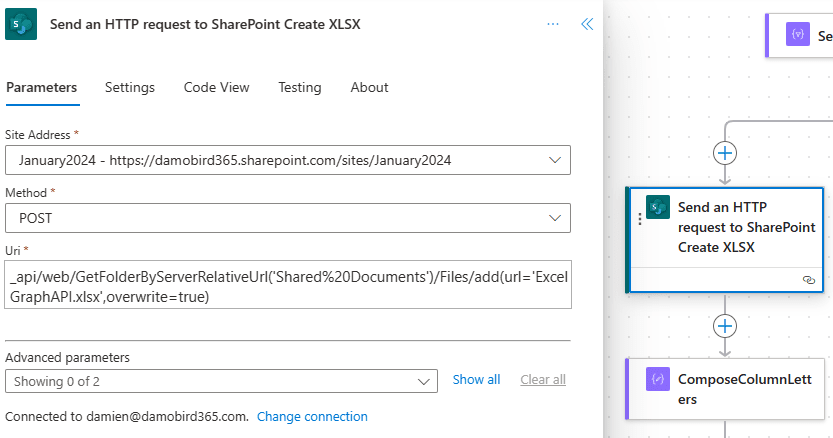Click the connection link icon on the card
Screen dimensions: 833x438
808,280
